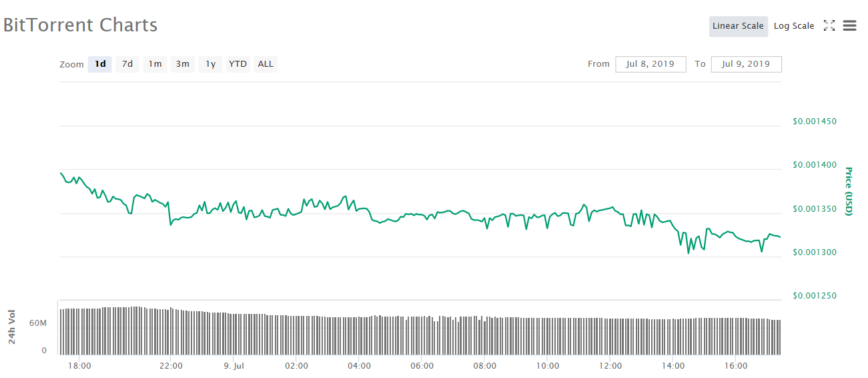Edit the From date Jul 8, 2019

pyautogui.click(x=650, y=64)
